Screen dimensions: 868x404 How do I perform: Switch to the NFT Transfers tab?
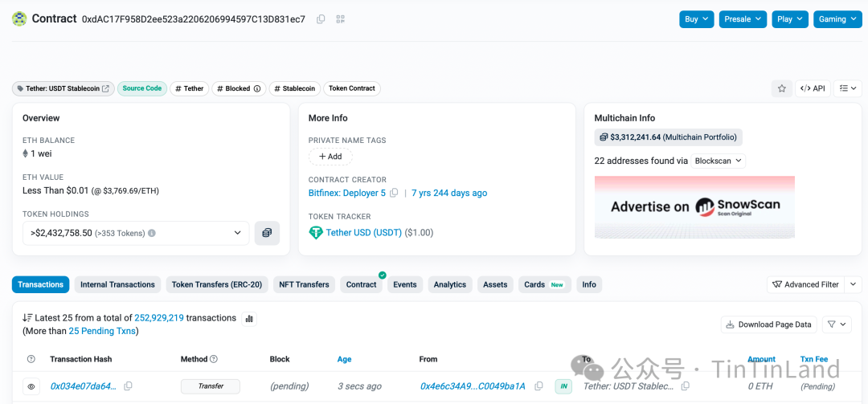coord(305,284)
